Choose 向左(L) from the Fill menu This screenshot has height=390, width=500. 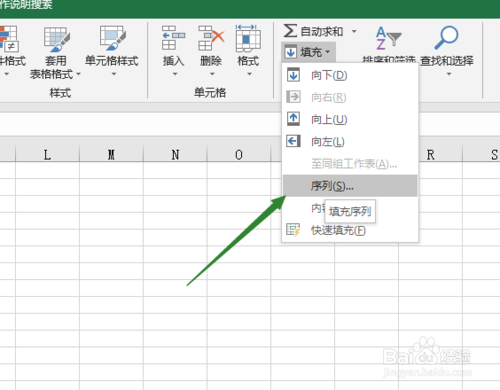tap(350, 141)
